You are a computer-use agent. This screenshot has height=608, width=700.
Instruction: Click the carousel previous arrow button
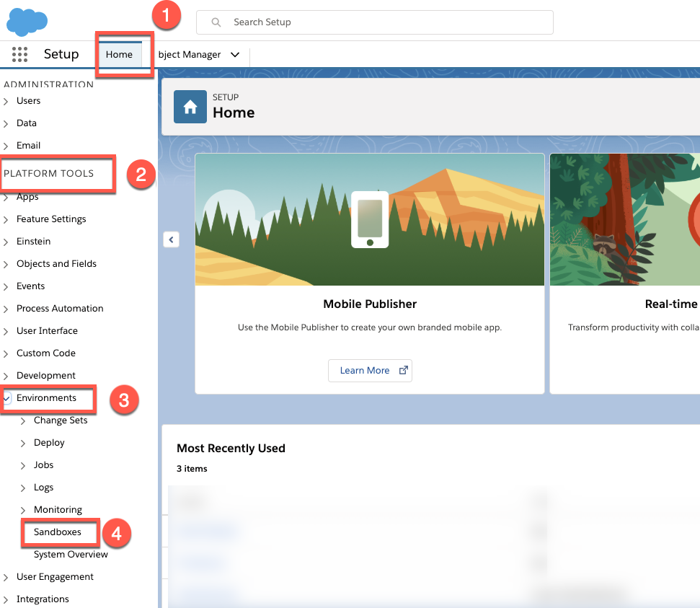tap(171, 240)
